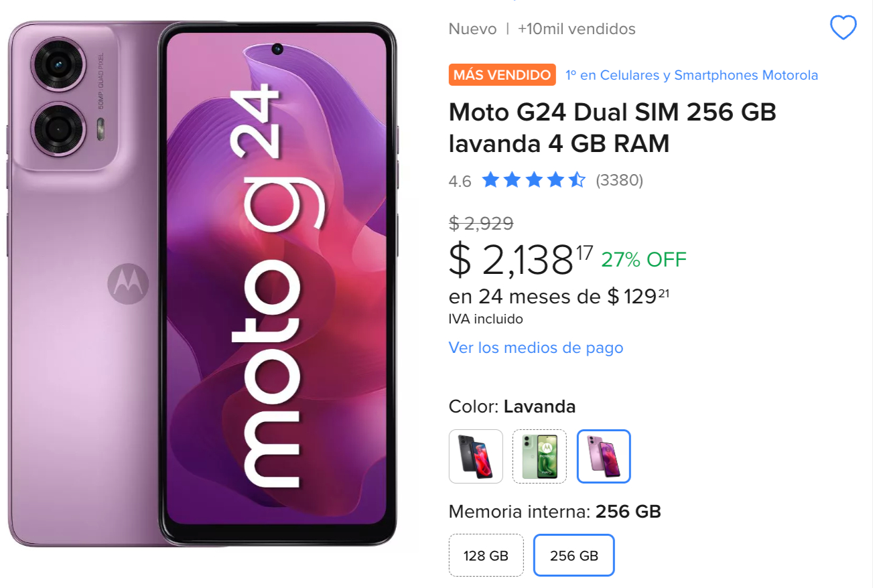Click the Motorola M logo on phone back
The width and height of the screenshot is (873, 588).
(x=128, y=283)
